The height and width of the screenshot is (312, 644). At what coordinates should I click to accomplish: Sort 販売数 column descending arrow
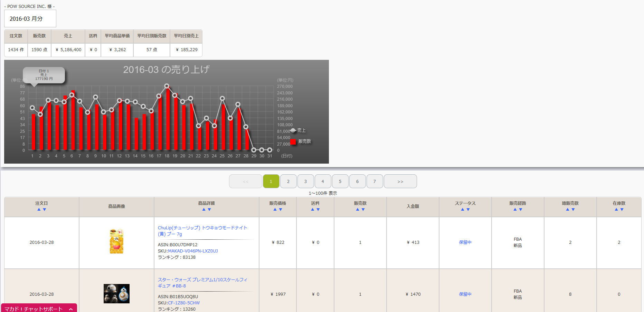click(363, 210)
